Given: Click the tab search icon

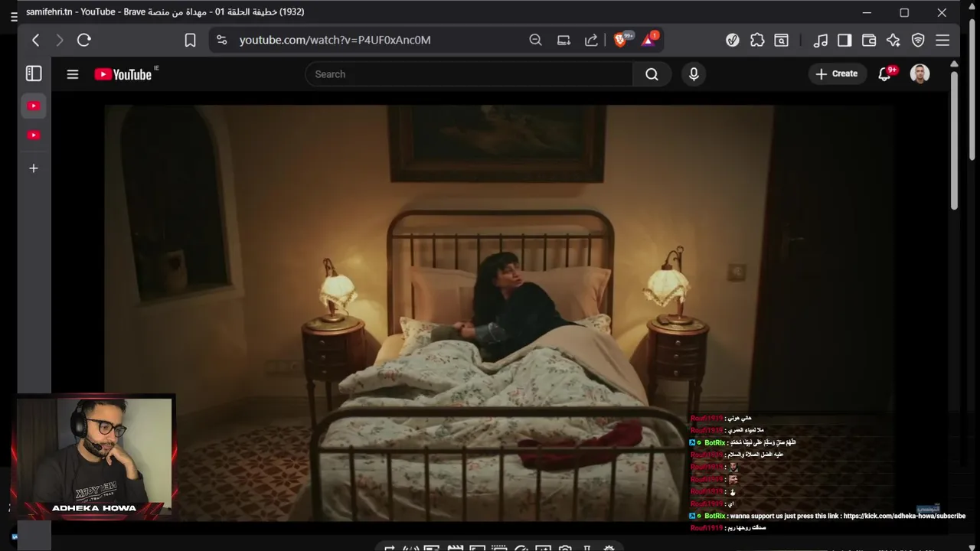Looking at the screenshot, I should click(782, 40).
